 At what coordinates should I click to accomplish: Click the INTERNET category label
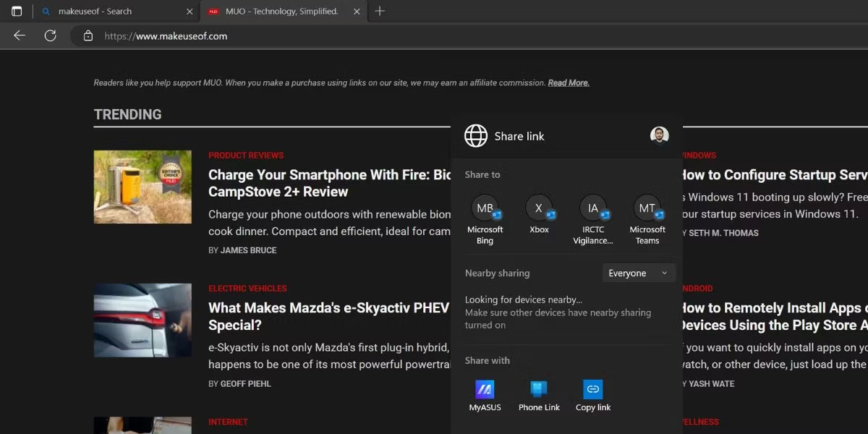(228, 422)
